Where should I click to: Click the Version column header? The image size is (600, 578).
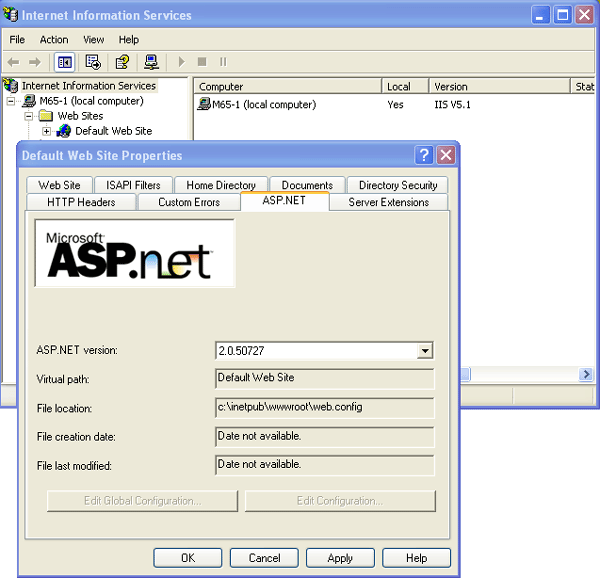click(x=499, y=86)
